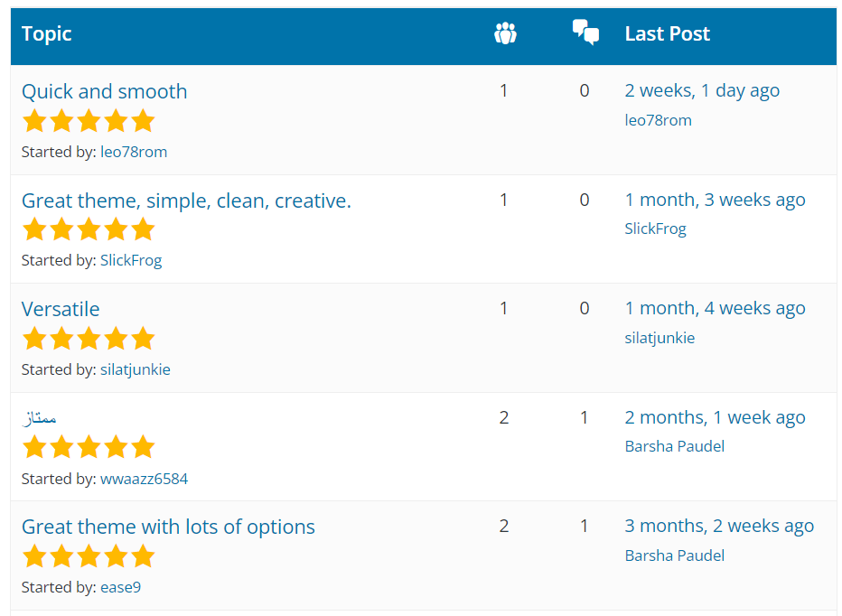
Task: Open the Arabic-titled review topic
Action: pos(40,417)
